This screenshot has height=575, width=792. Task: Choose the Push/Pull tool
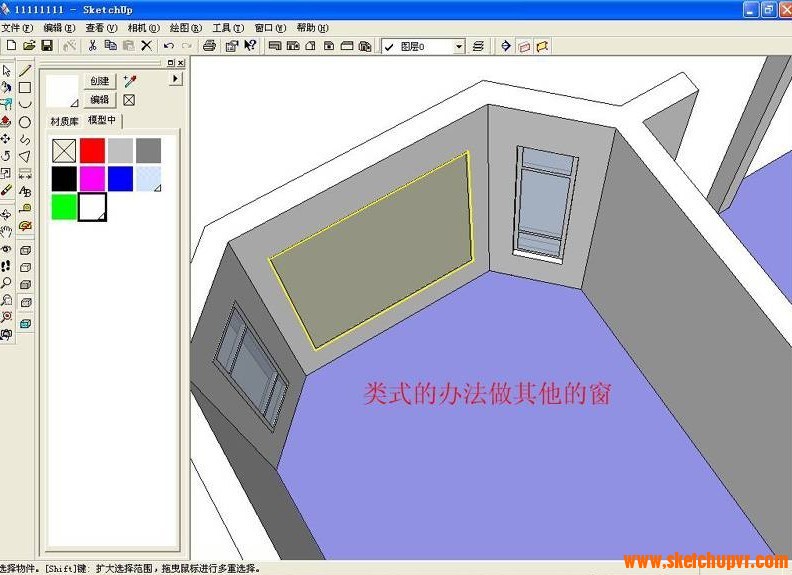click(x=6, y=122)
